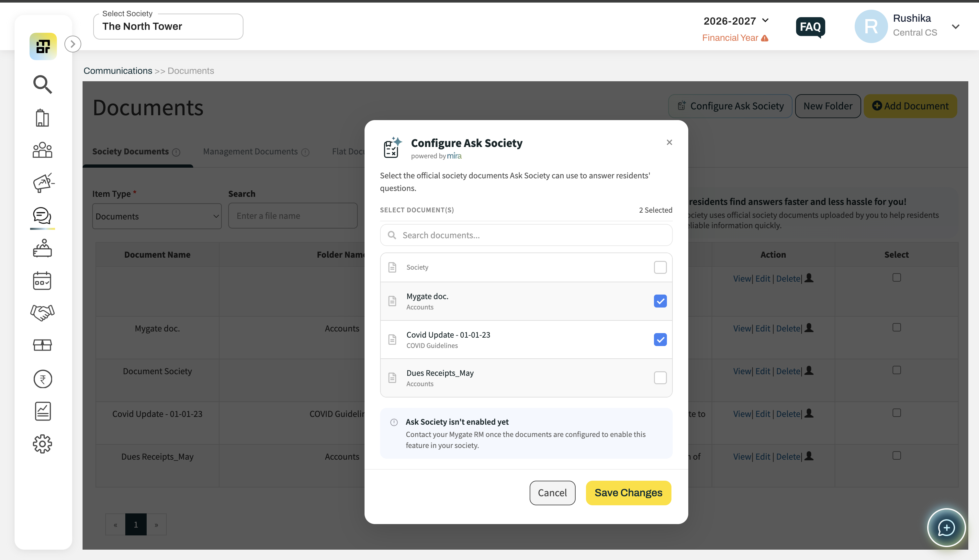Click the Cancel button in dialog
This screenshot has height=560, width=979.
click(x=552, y=493)
